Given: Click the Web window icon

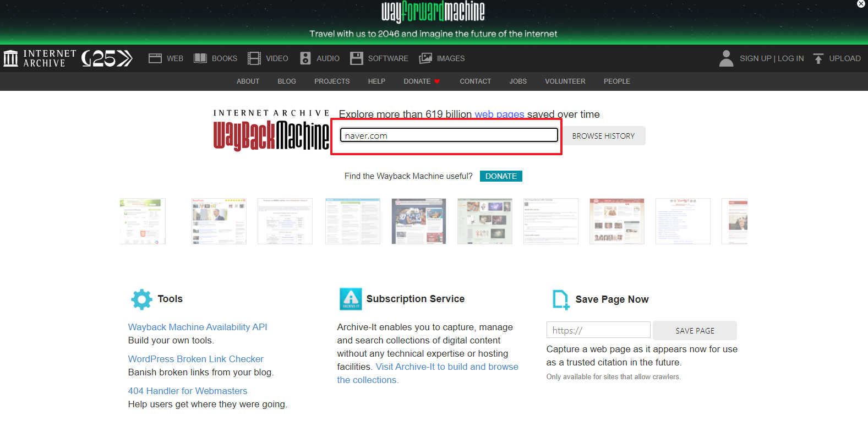Looking at the screenshot, I should (155, 58).
